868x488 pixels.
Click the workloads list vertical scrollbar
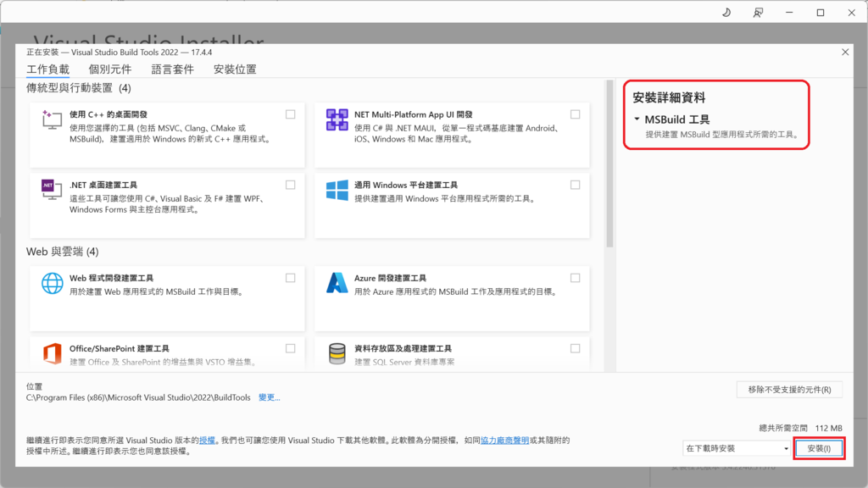tap(609, 164)
